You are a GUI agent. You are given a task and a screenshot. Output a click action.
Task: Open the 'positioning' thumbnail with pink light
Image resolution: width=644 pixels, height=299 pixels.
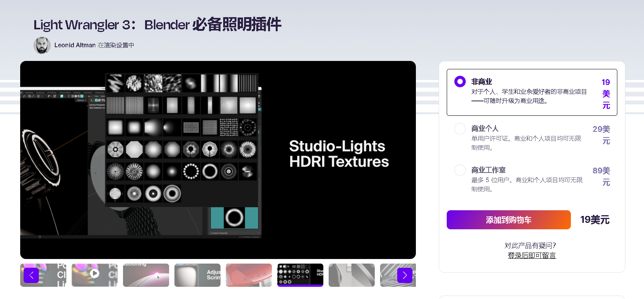(x=146, y=275)
